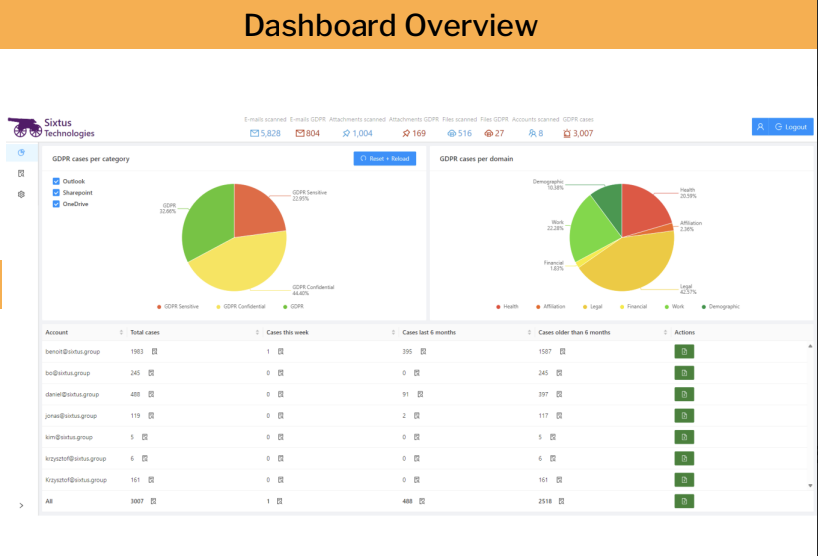This screenshot has height=556, width=818.
Task: Open the reports icon in sidebar
Action: pyautogui.click(x=21, y=173)
